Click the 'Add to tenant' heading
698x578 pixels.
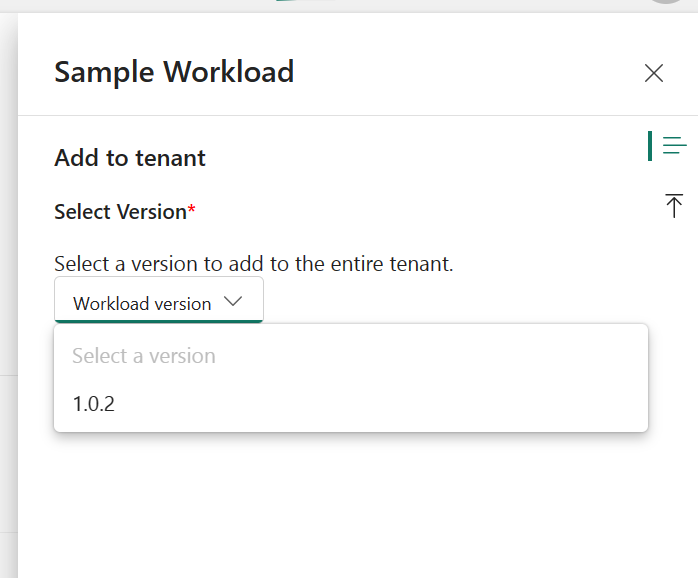[130, 158]
